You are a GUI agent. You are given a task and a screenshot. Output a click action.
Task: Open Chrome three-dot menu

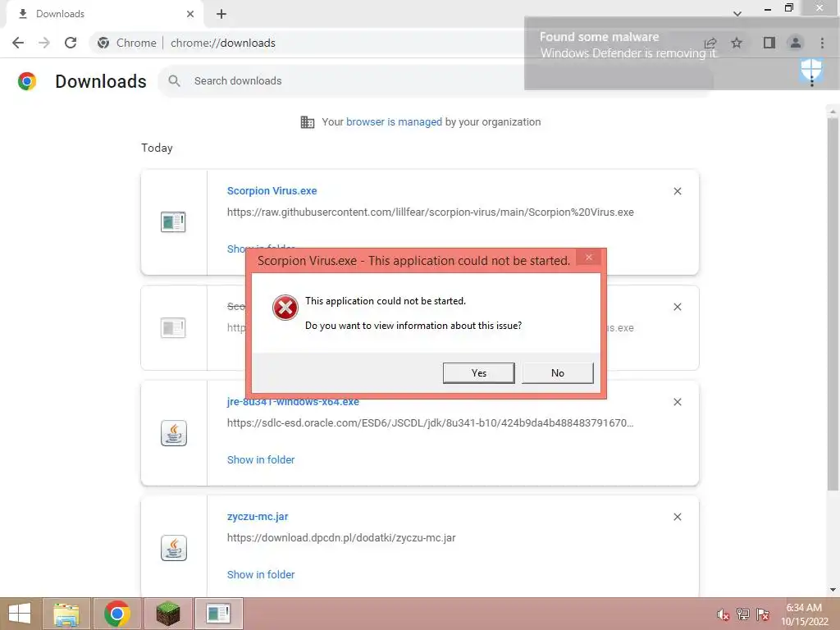(822, 43)
